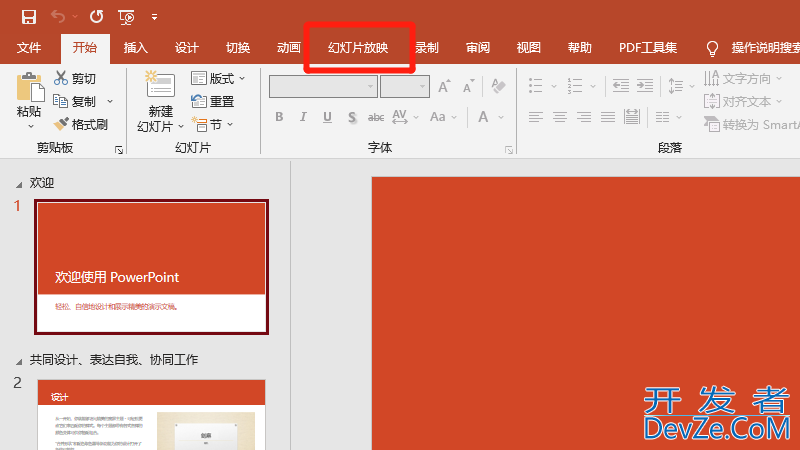Screen dimensions: 800x450
Task: Click the Increase Font Size icon
Action: (444, 86)
